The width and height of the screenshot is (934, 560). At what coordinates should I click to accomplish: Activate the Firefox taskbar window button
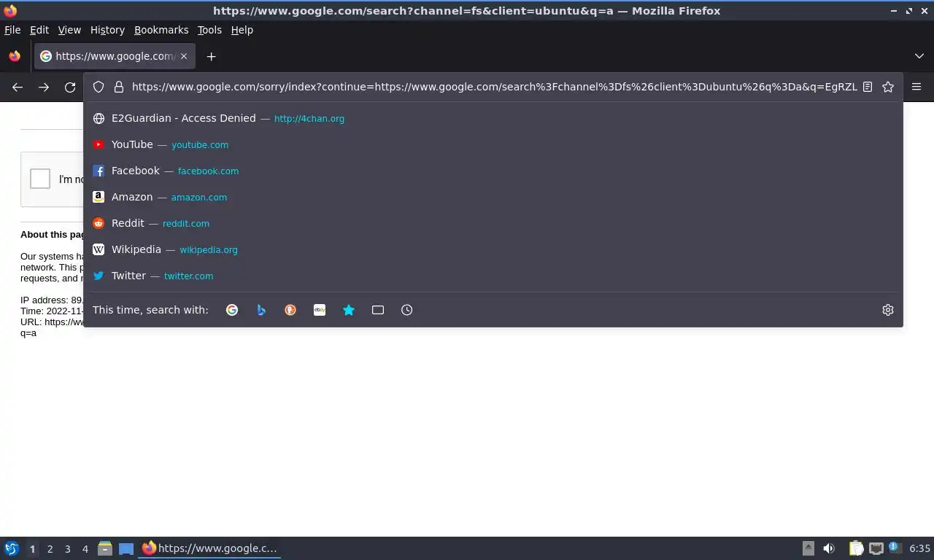[210, 548]
